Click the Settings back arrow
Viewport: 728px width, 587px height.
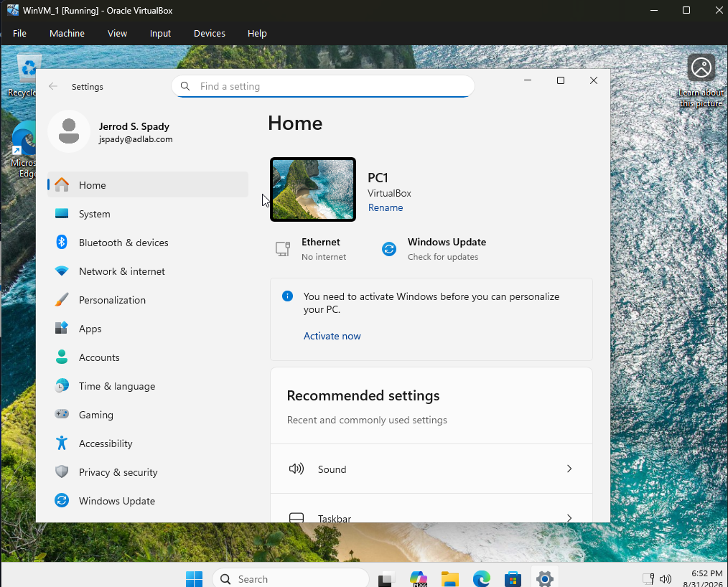tap(53, 86)
